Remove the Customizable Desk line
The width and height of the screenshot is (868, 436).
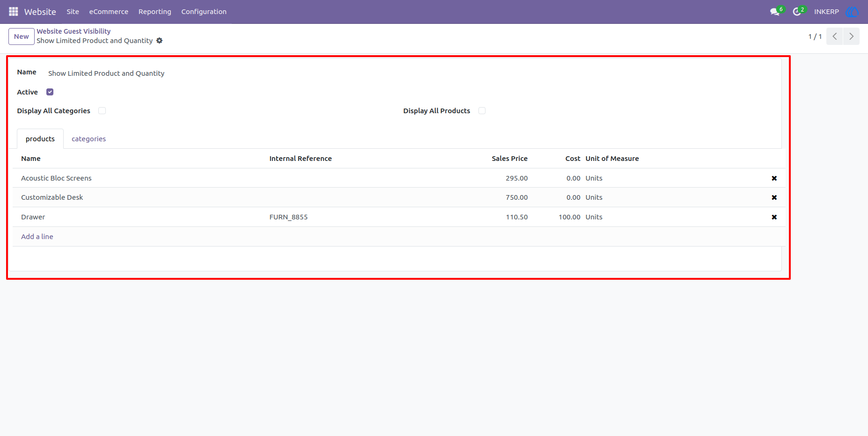coord(774,197)
